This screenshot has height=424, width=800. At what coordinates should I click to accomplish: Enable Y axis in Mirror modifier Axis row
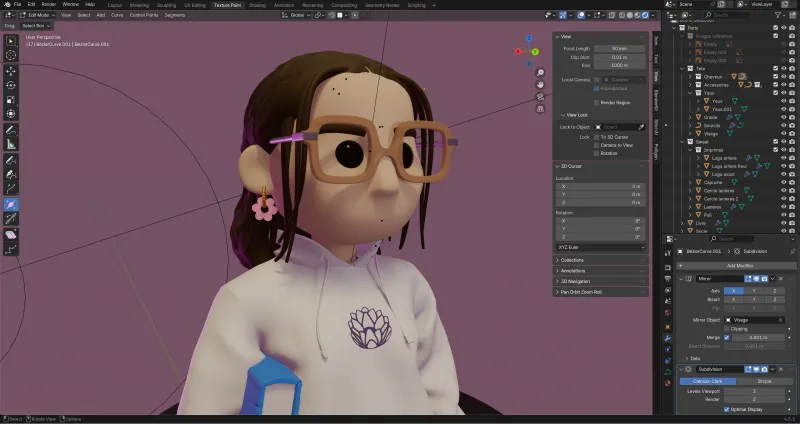pyautogui.click(x=754, y=291)
